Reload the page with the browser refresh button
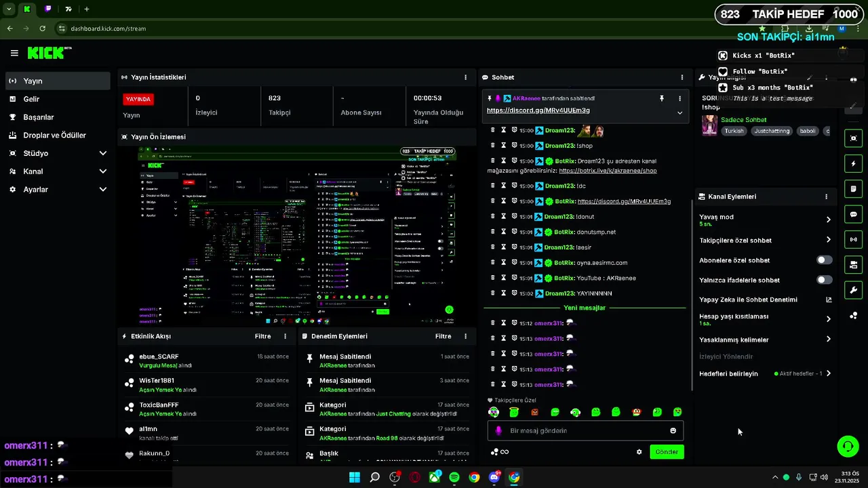The height and width of the screenshot is (488, 868). pos(43,28)
